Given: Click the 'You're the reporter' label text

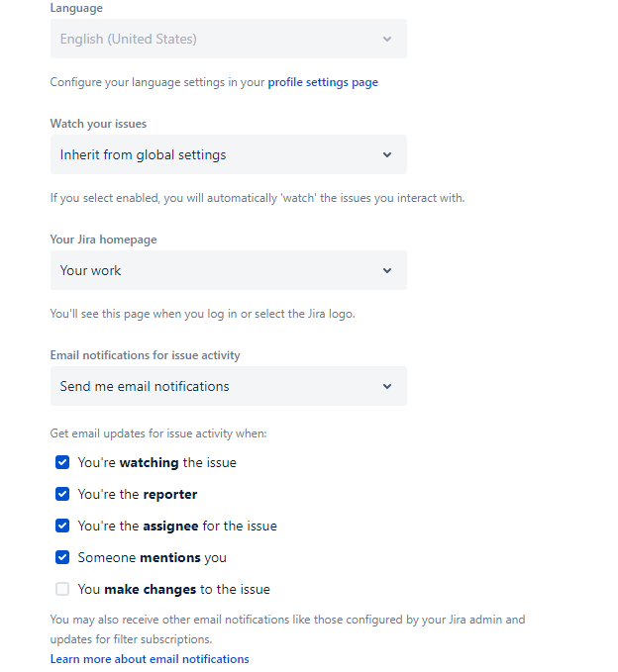Looking at the screenshot, I should [138, 494].
